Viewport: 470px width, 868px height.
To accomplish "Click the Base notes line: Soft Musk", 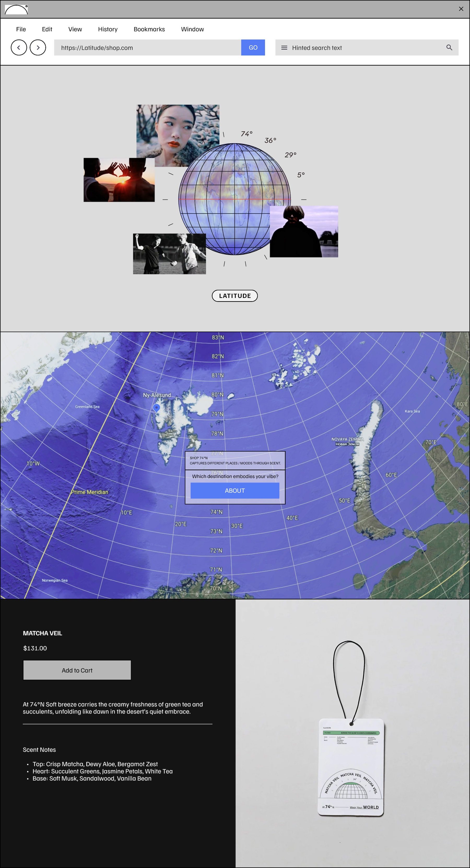I will (x=92, y=778).
